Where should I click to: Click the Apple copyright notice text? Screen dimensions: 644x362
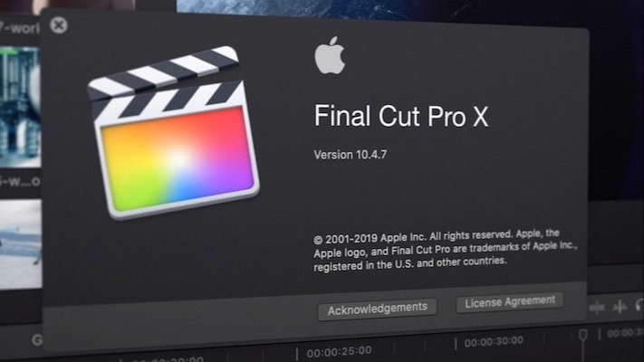tap(446, 250)
